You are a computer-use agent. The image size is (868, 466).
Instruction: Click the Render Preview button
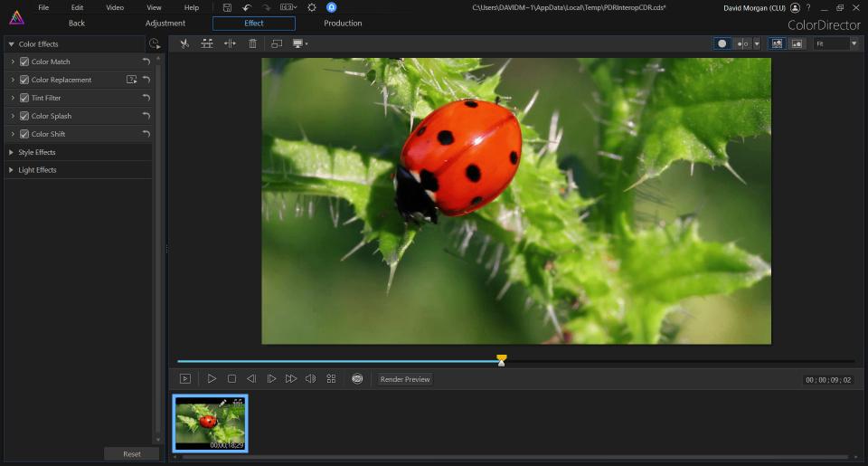point(405,379)
